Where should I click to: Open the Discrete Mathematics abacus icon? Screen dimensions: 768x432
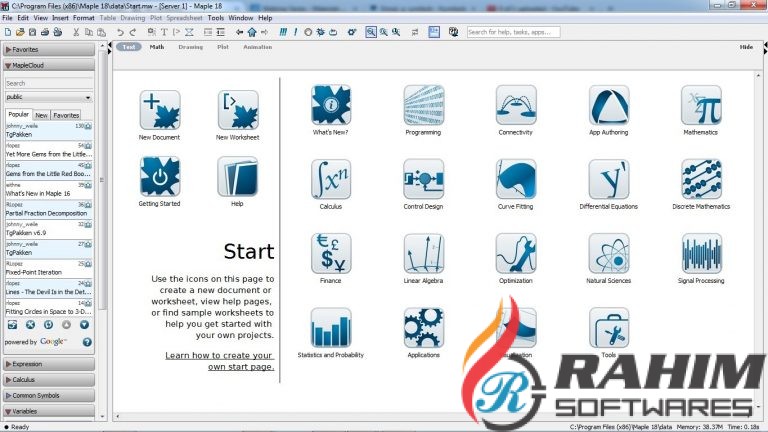pos(701,179)
